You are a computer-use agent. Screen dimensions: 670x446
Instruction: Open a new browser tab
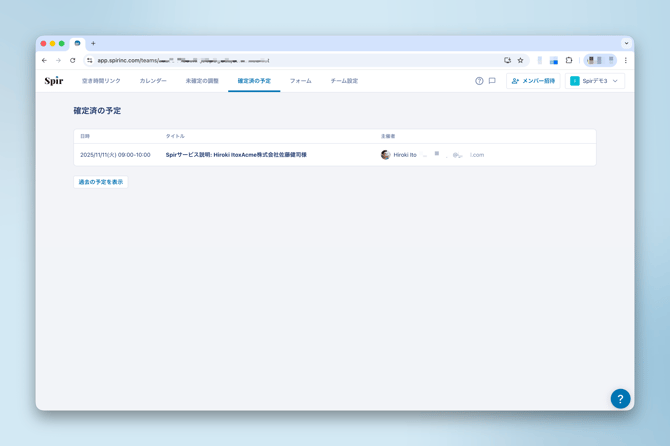point(93,43)
